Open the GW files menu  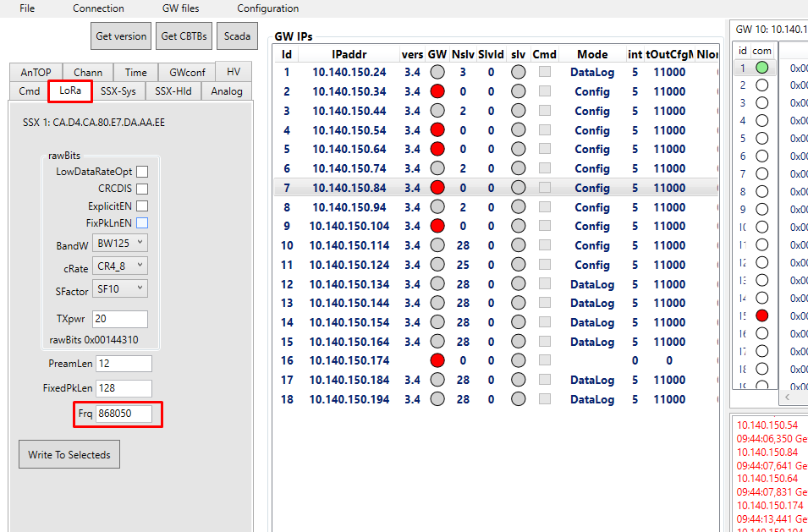(x=180, y=8)
